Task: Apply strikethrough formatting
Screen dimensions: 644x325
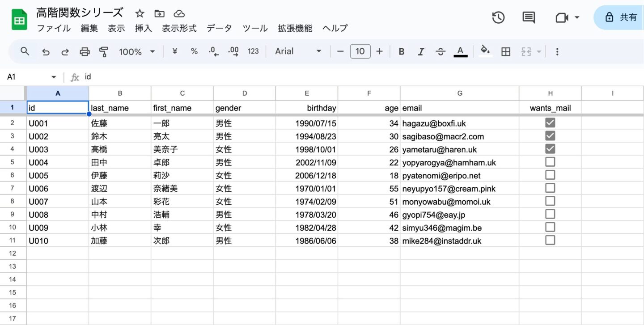Action: [x=441, y=51]
